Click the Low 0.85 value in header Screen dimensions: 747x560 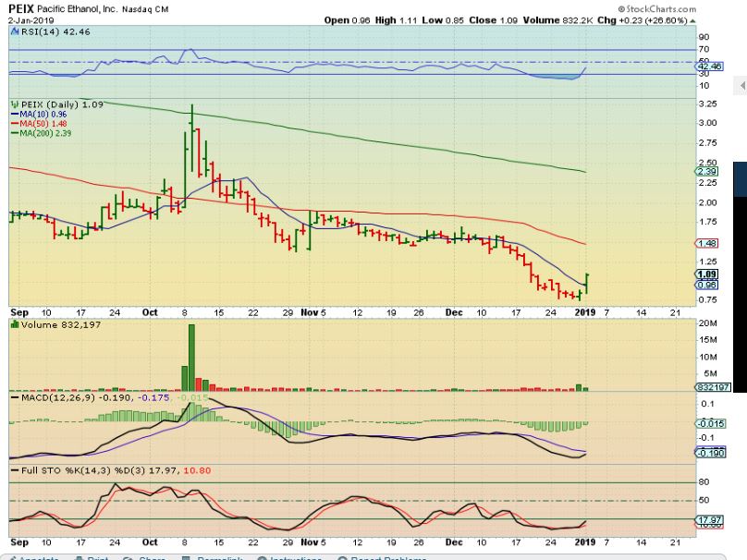[x=443, y=20]
